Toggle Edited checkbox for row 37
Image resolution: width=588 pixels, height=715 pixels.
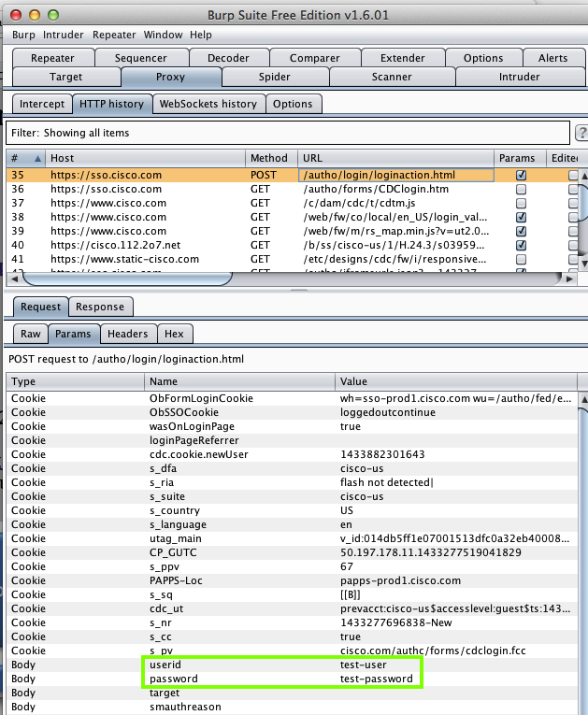click(573, 204)
